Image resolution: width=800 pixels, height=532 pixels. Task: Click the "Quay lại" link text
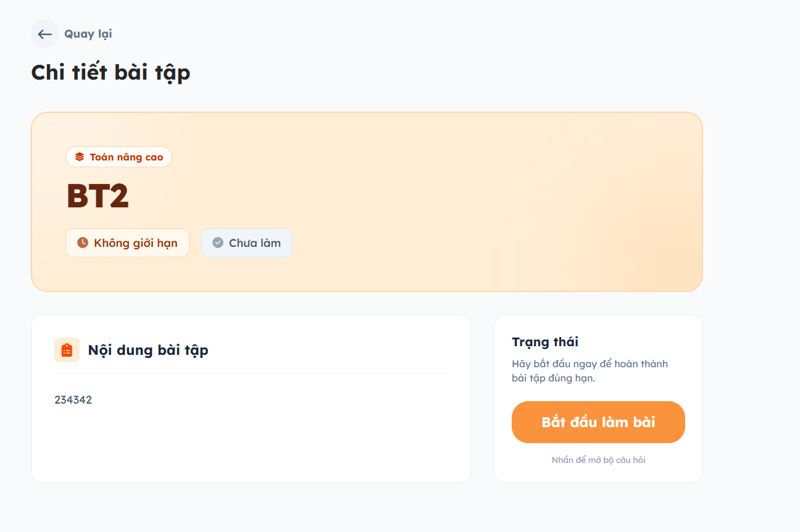88,34
